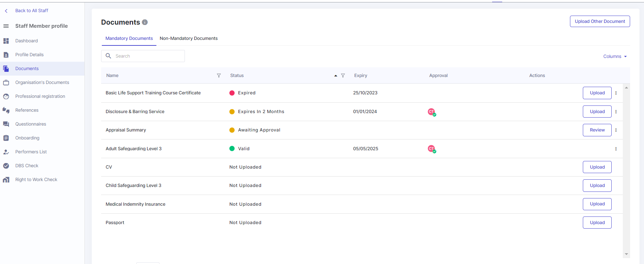Switch to Non-Mandatory Documents tab
The image size is (644, 264).
click(188, 39)
